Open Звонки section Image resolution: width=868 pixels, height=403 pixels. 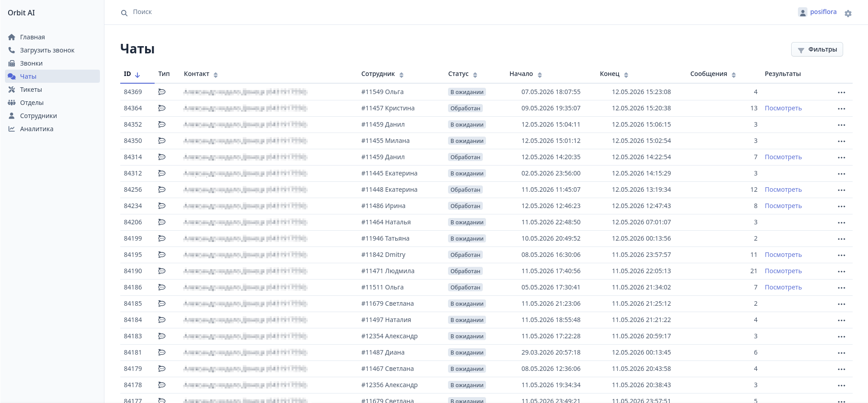pyautogui.click(x=31, y=63)
